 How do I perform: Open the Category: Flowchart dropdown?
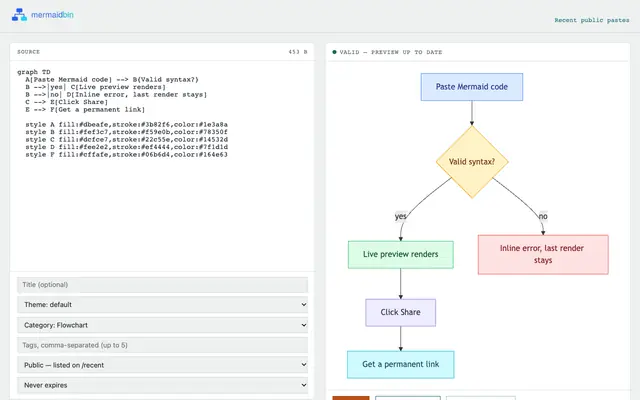point(162,325)
